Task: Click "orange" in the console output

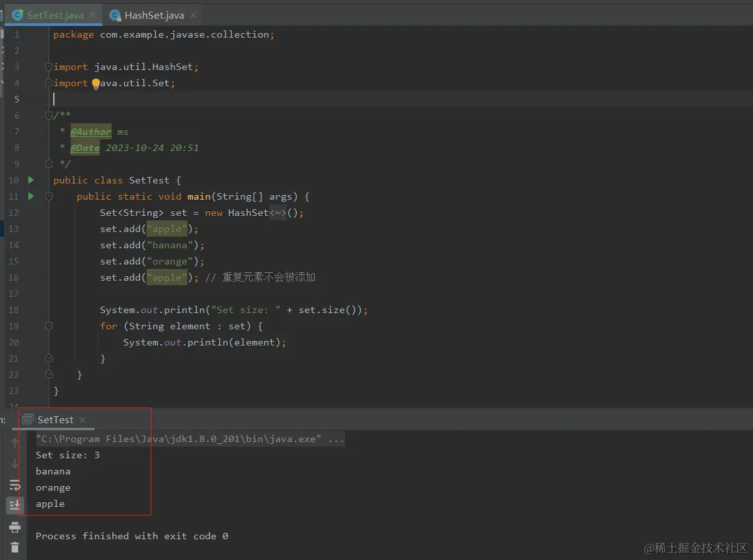Action: pyautogui.click(x=53, y=487)
